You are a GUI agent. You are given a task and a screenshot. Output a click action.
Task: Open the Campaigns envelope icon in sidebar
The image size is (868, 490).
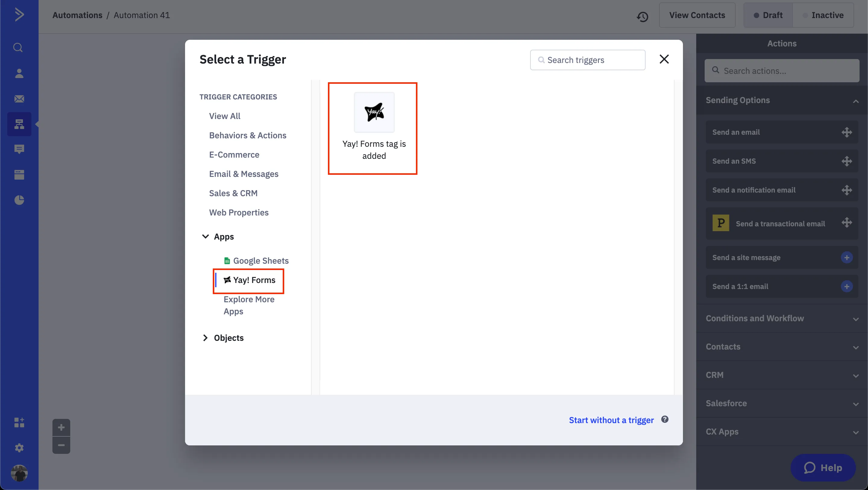pos(19,99)
